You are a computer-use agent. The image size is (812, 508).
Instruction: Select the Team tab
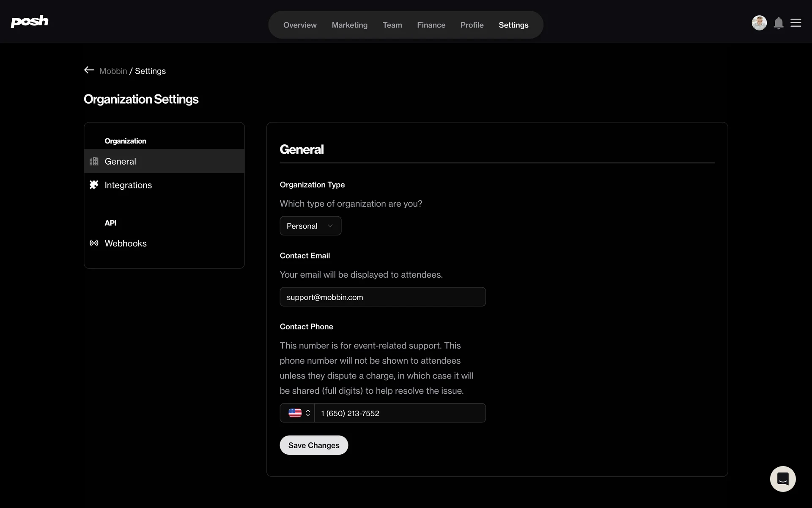click(392, 25)
